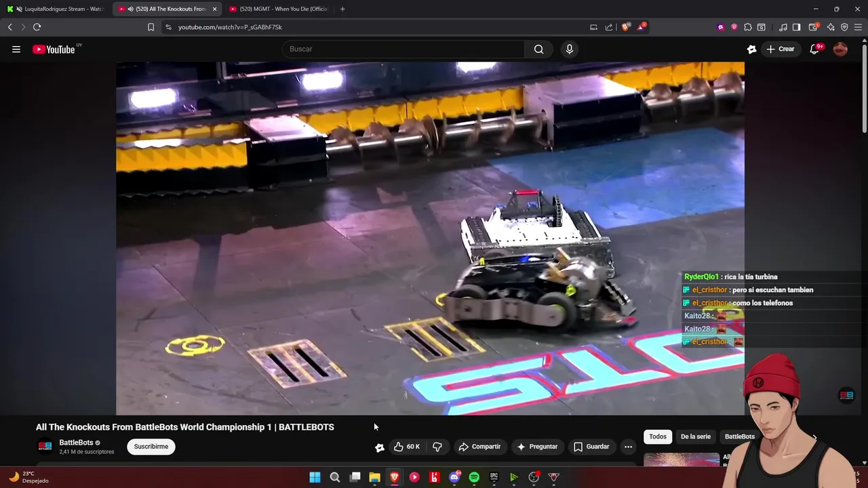The width and height of the screenshot is (868, 488).
Task: Select the De la serie chip
Action: 696,436
